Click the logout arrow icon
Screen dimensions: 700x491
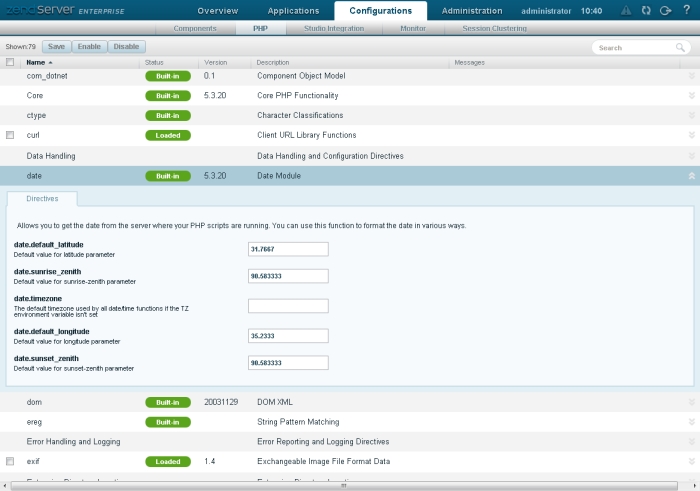(664, 11)
